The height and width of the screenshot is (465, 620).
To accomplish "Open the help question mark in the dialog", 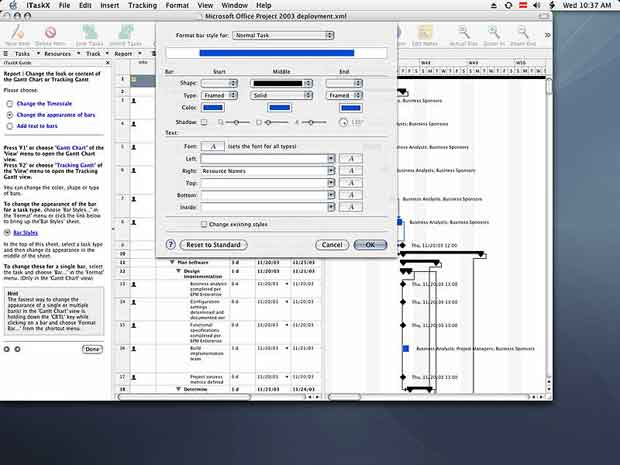I will 170,244.
